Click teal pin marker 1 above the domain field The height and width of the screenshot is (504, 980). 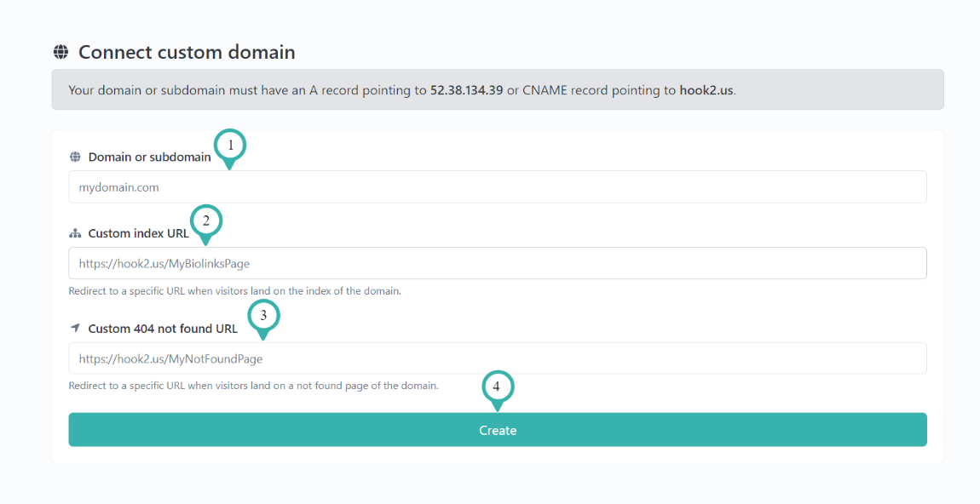[230, 146]
